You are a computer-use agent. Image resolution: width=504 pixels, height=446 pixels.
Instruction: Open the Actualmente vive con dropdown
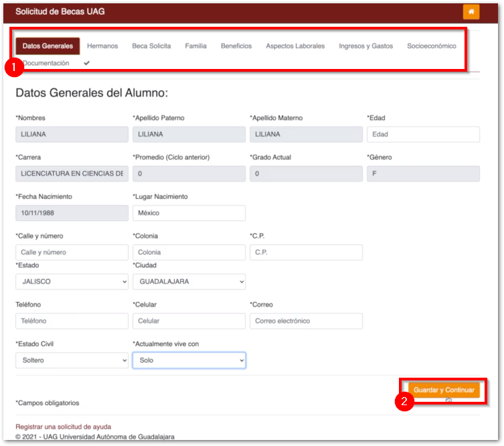[x=189, y=360]
